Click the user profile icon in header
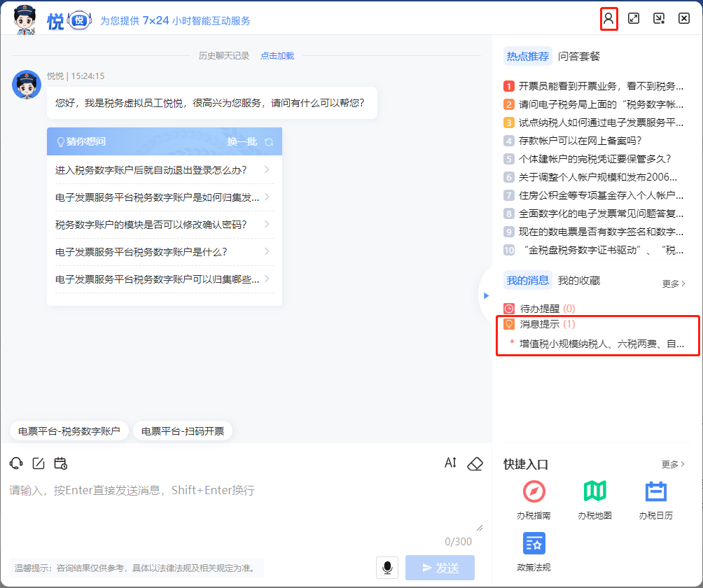The width and height of the screenshot is (703, 588). point(608,19)
